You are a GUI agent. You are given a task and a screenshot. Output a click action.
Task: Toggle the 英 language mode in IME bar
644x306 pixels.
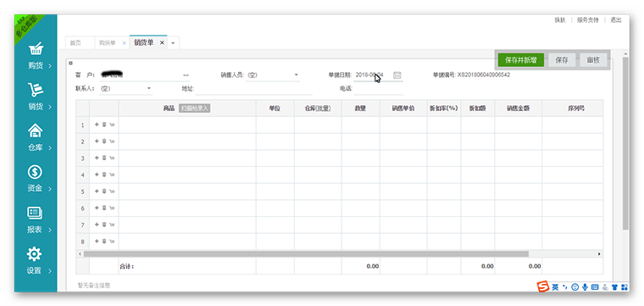pyautogui.click(x=555, y=287)
